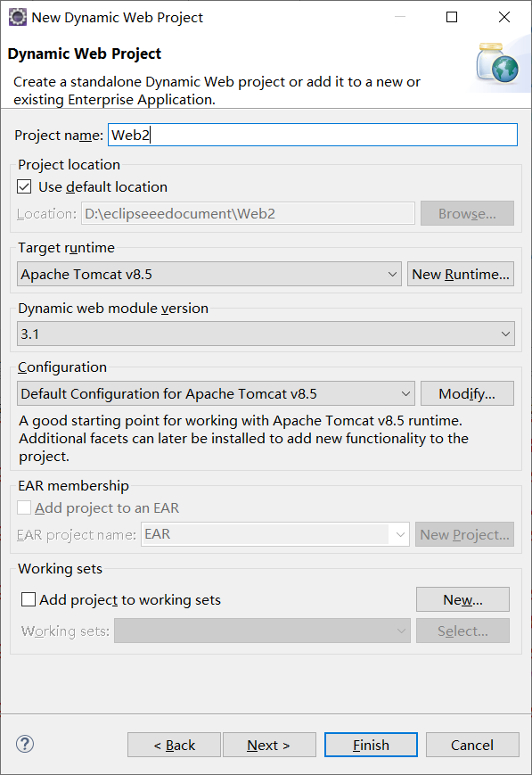This screenshot has height=775, width=532.
Task: Close the dialog with the X icon
Action: 504,17
